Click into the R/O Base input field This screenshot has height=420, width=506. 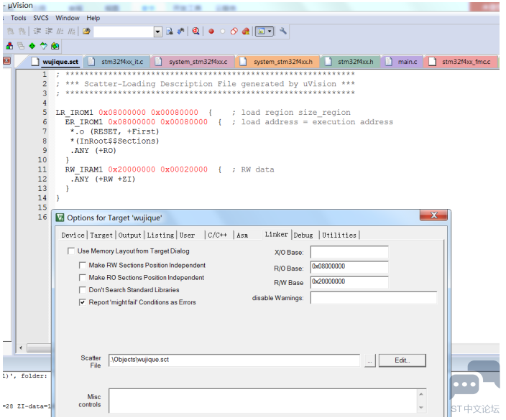(x=349, y=267)
